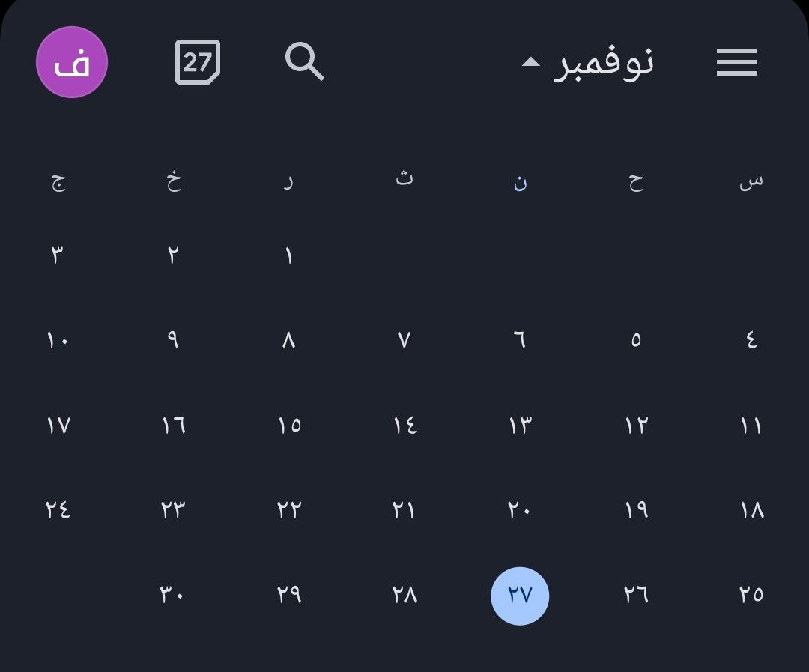
Task: Select date ٢٤ in the grid
Action: click(x=58, y=510)
